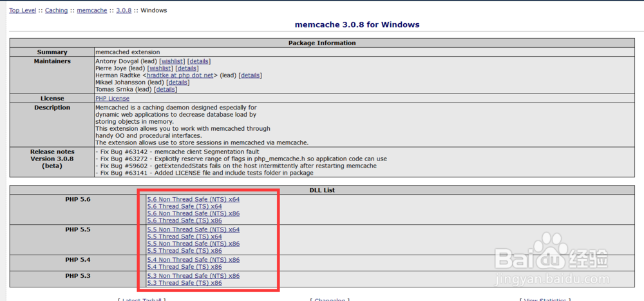View Herman Radtke's details link
The image size is (644, 301).
(251, 75)
